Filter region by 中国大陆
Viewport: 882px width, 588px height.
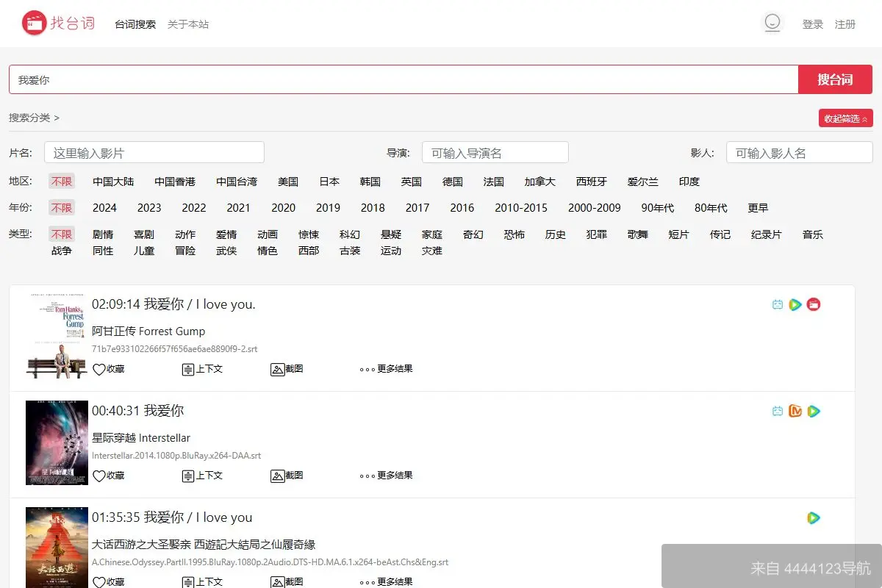coord(113,182)
